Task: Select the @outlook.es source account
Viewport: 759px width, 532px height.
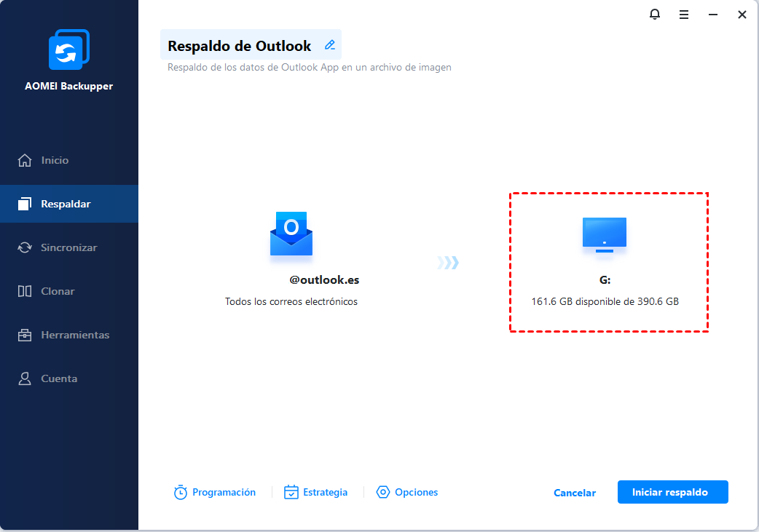Action: pyautogui.click(x=324, y=280)
